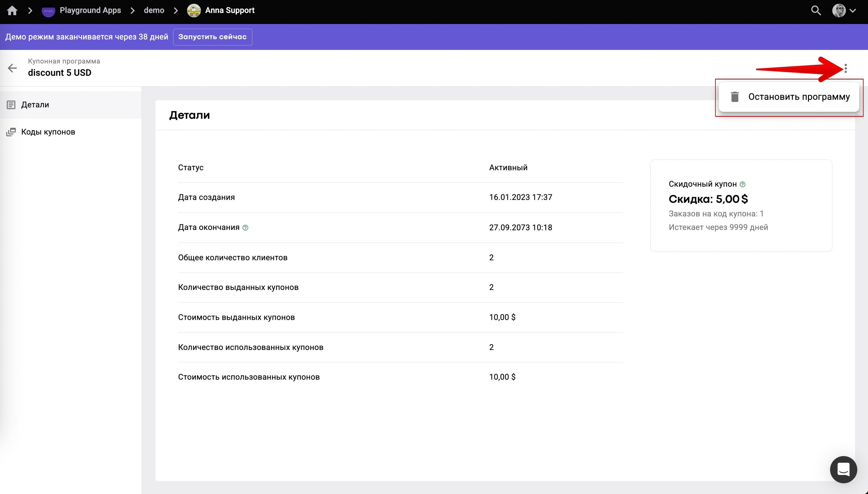Click help icon beside Скидочный купон

pos(743,184)
